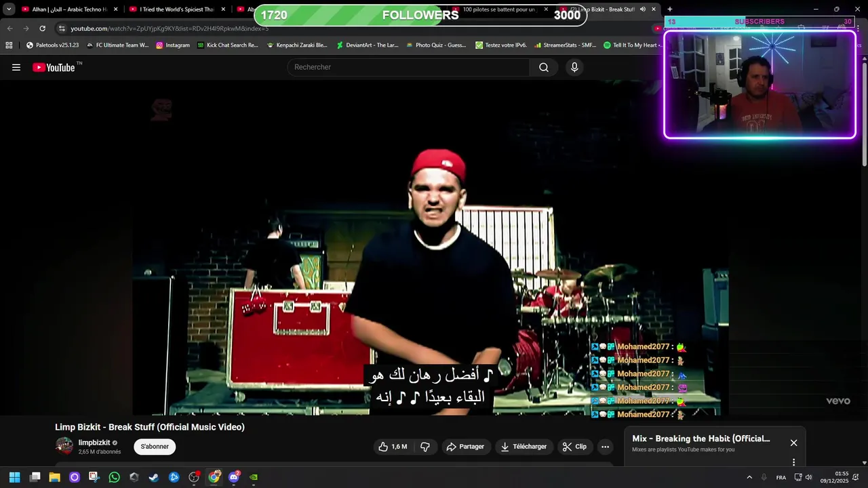The image size is (868, 488).
Task: Open Mix playlist options kebab menu
Action: 793,462
